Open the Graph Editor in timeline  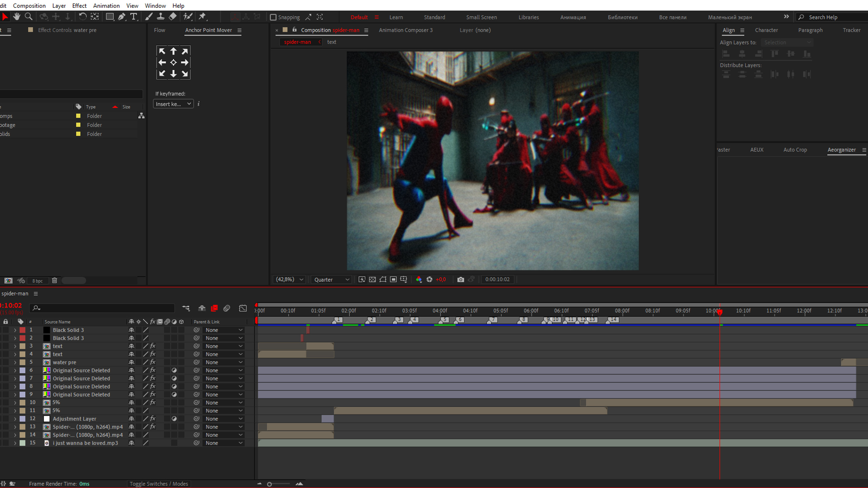(x=243, y=308)
